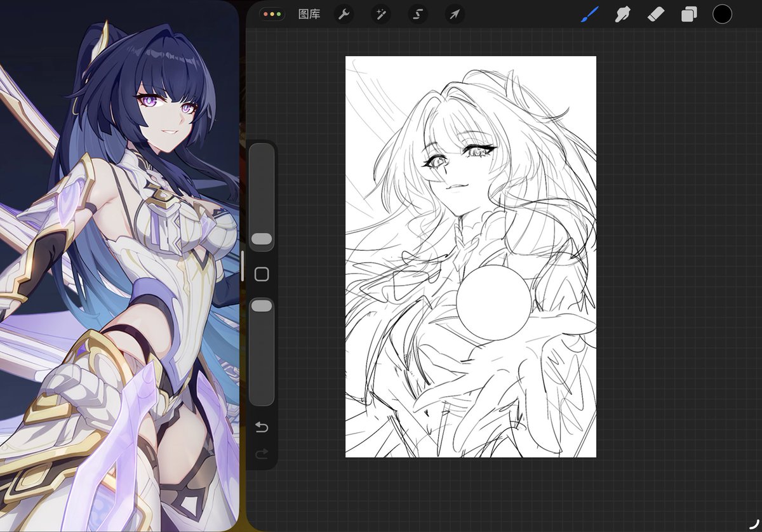The height and width of the screenshot is (532, 762).
Task: Adjust the brush size slider handle
Action: (x=262, y=239)
